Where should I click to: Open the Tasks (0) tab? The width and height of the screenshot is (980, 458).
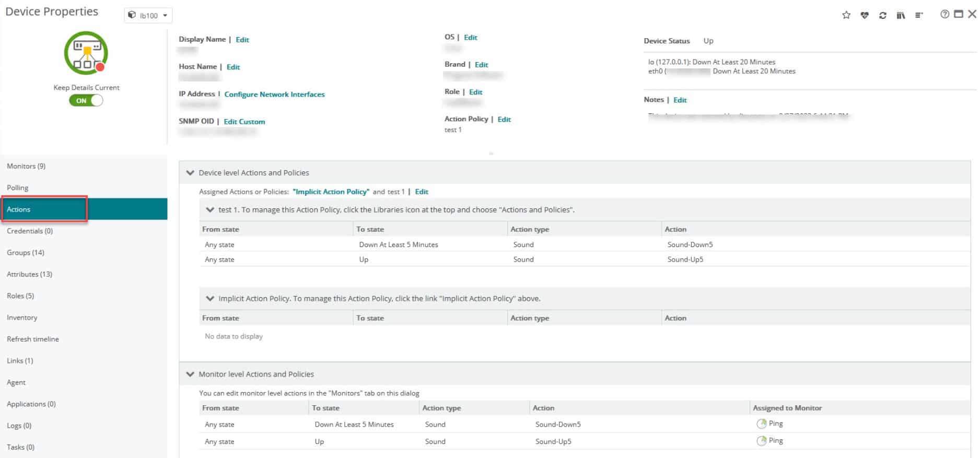[x=84, y=448]
